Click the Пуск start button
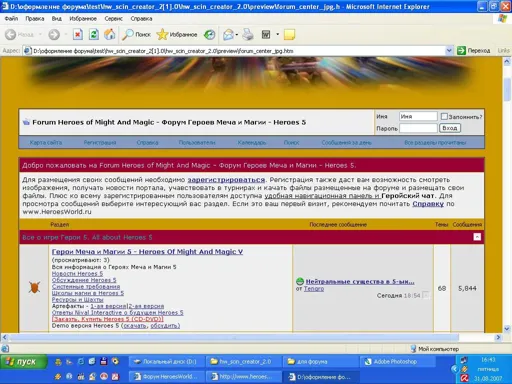The height and width of the screenshot is (384, 512). [23, 362]
